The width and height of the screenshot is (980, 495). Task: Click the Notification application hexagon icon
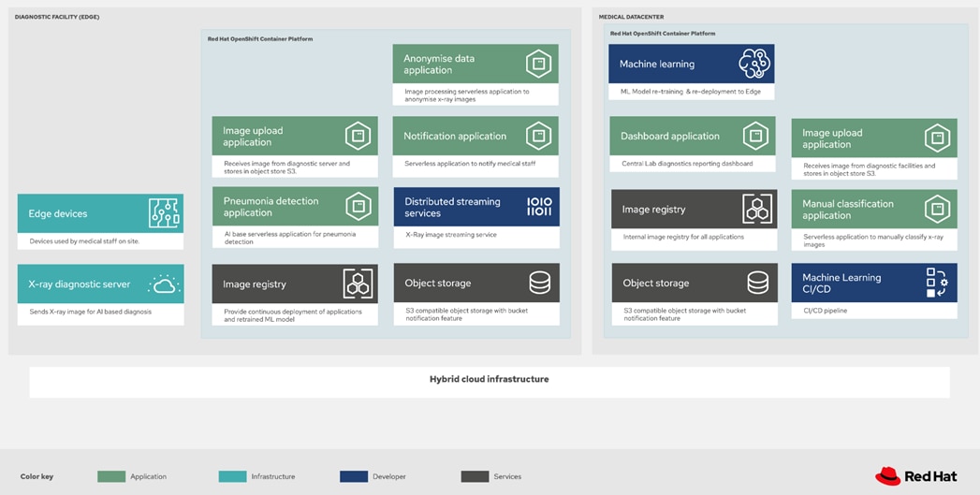(x=538, y=136)
